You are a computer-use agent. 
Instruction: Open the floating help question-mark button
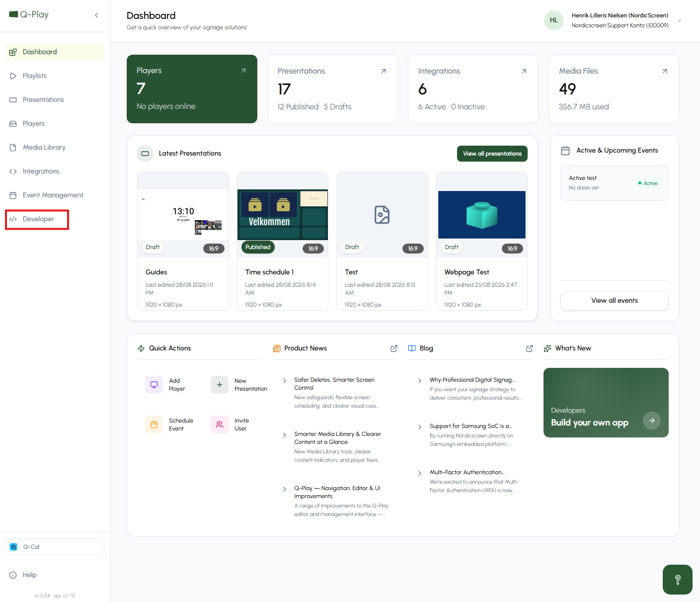[x=678, y=580]
